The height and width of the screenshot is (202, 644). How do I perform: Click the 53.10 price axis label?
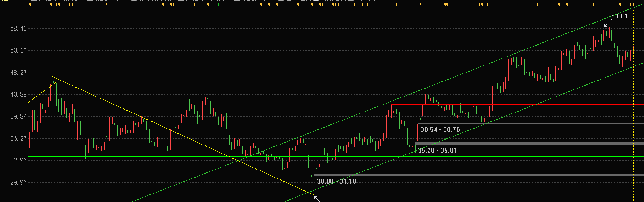pos(18,51)
